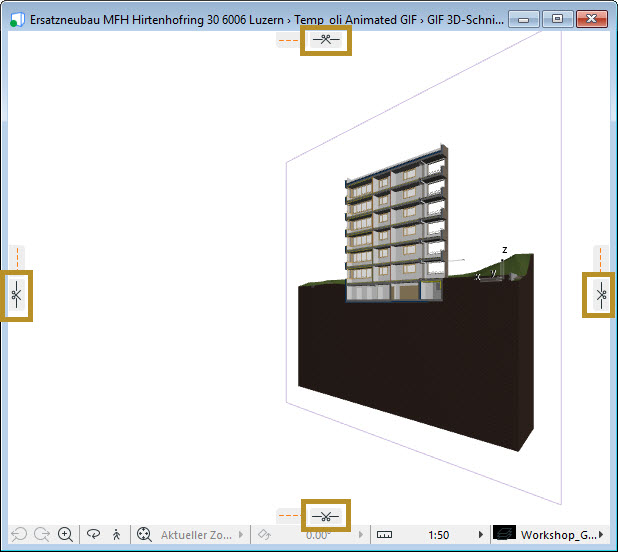Click the top scissors cutting plane handle
Viewport: 618px width, 552px height.
[326, 39]
